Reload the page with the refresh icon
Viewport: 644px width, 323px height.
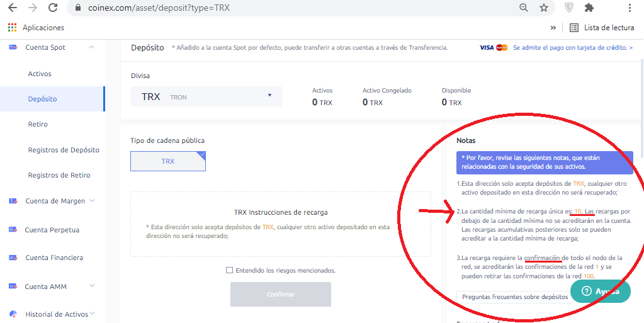tap(53, 8)
